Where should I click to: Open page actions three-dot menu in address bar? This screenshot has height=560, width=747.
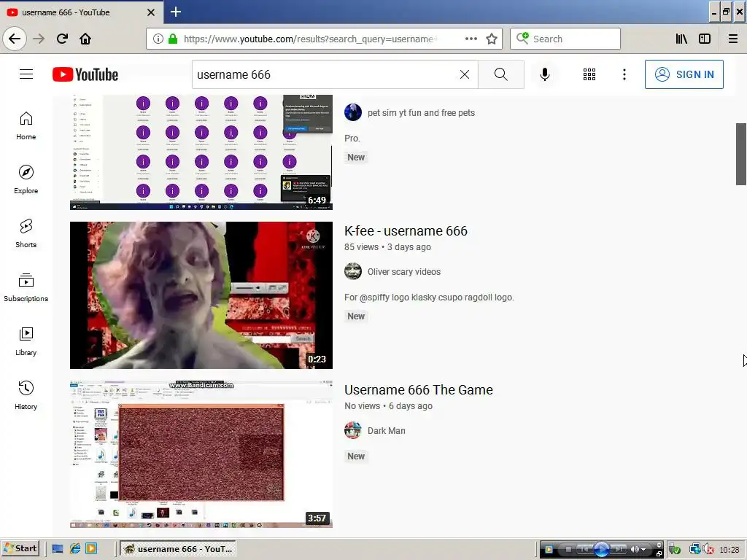(471, 39)
